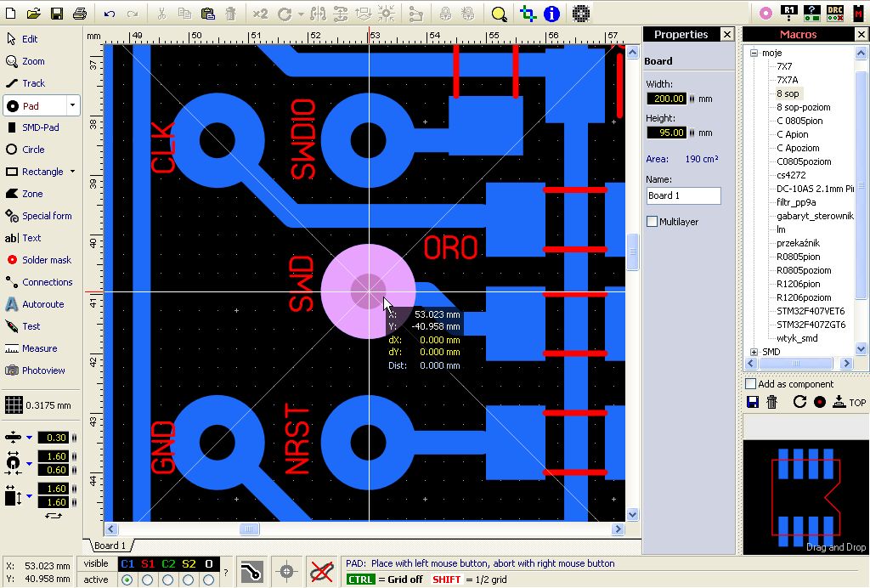Set S1 layer as active
This screenshot has height=588, width=870.
click(148, 580)
